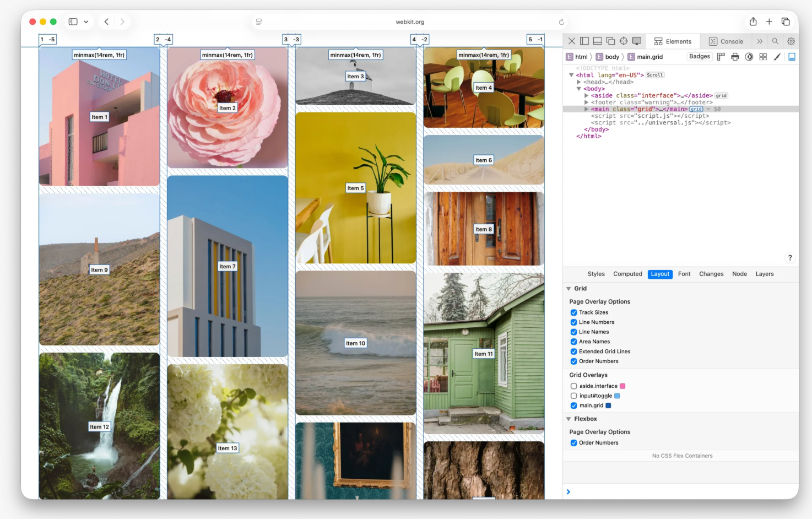The width and height of the screenshot is (812, 519).
Task: Collapse the html element node
Action: pyautogui.click(x=571, y=75)
